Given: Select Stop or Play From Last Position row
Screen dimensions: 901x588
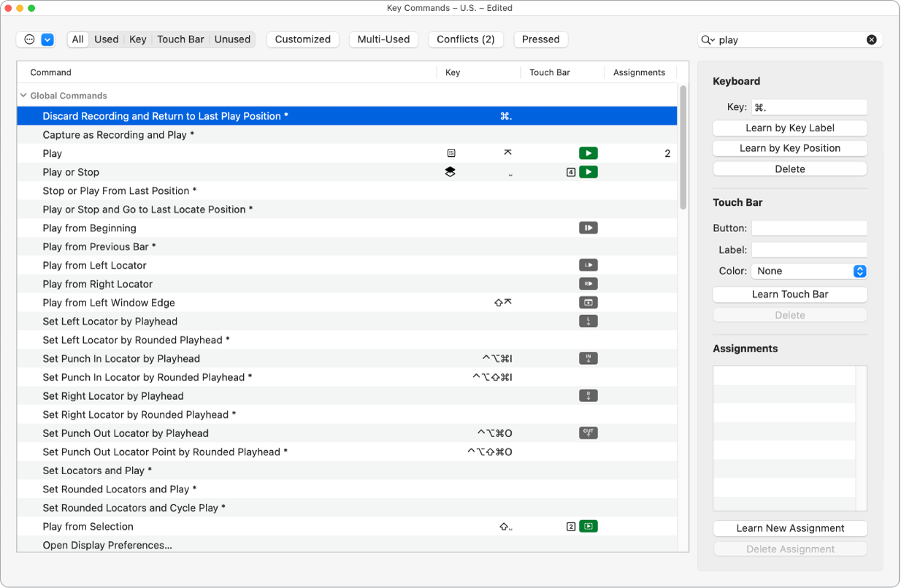Looking at the screenshot, I should pyautogui.click(x=347, y=190).
